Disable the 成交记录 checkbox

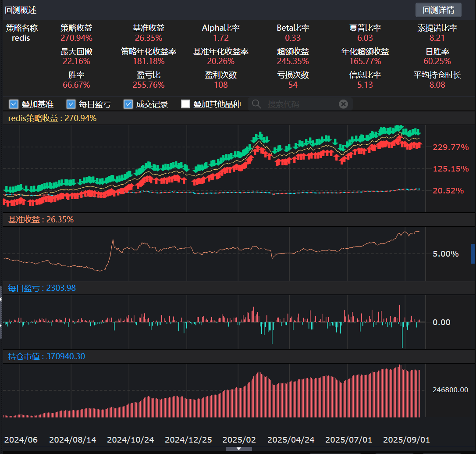(128, 104)
